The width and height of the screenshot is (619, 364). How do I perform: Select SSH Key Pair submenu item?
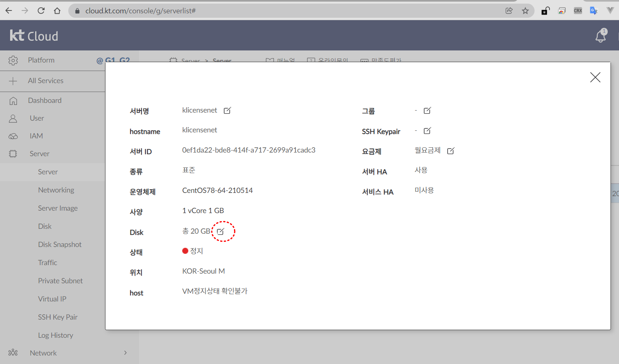coord(58,317)
